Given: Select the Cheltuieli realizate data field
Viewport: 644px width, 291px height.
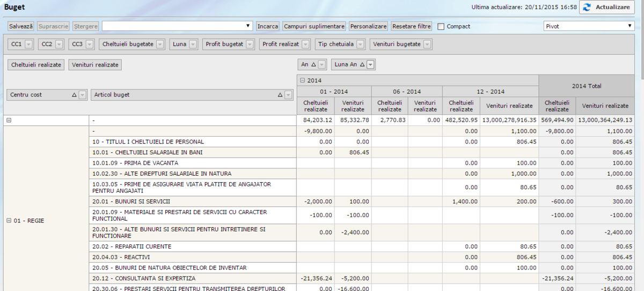Looking at the screenshot, I should pyautogui.click(x=36, y=65).
